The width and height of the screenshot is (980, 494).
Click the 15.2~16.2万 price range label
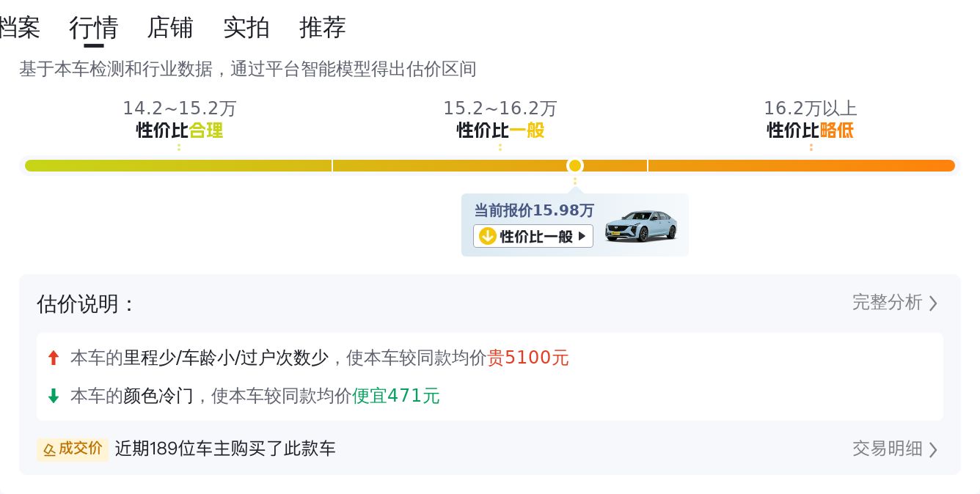click(x=500, y=108)
